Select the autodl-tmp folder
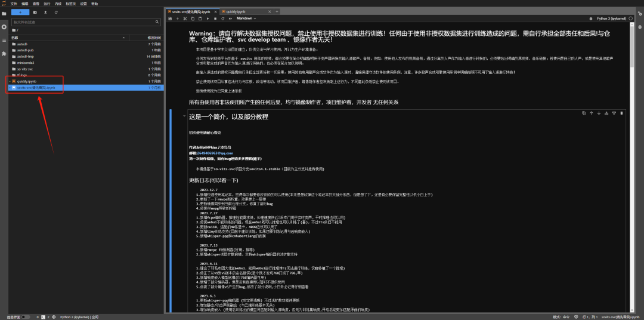 tap(86, 56)
